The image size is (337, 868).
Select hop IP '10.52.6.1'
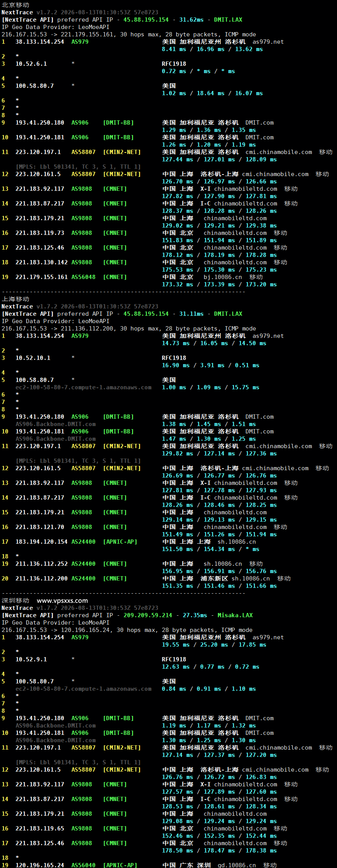tap(31, 63)
